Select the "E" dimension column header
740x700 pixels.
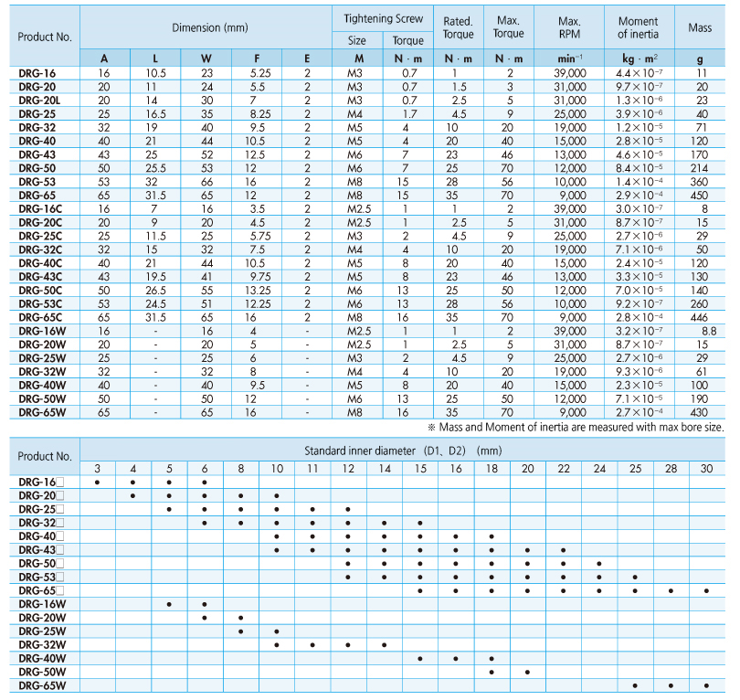(x=307, y=58)
